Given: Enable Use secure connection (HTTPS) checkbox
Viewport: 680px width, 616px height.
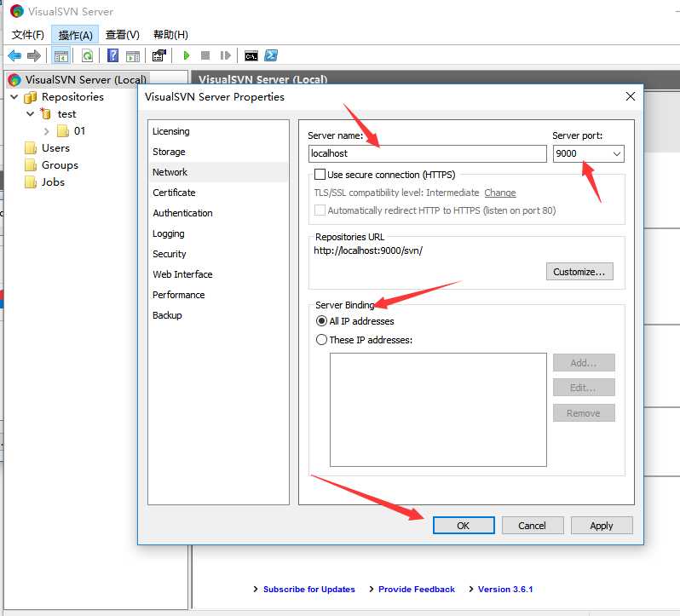Looking at the screenshot, I should 320,175.
